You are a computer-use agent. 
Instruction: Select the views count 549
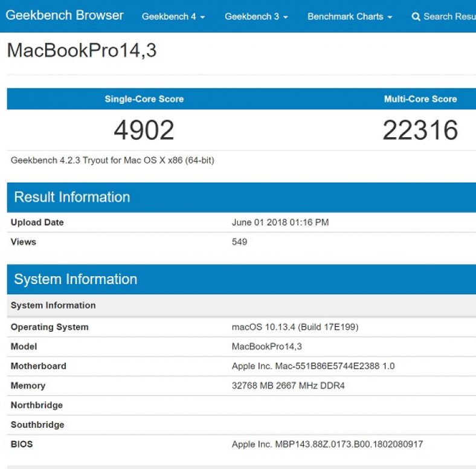click(x=240, y=242)
